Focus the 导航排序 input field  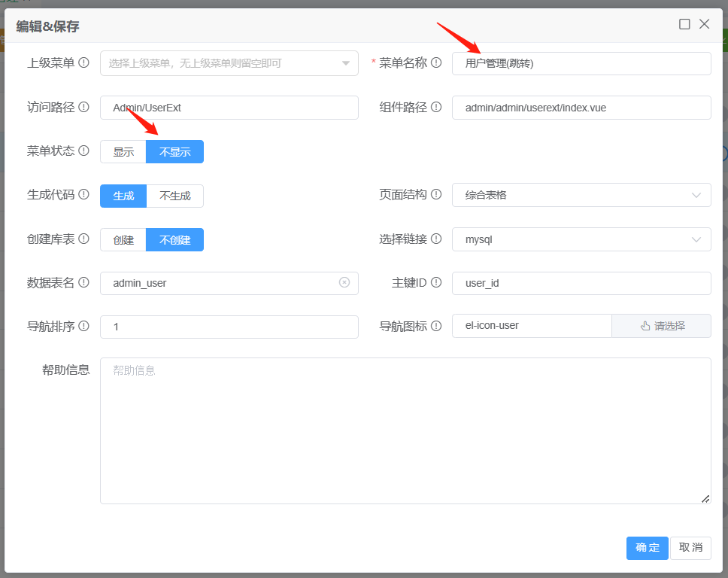[x=229, y=327]
